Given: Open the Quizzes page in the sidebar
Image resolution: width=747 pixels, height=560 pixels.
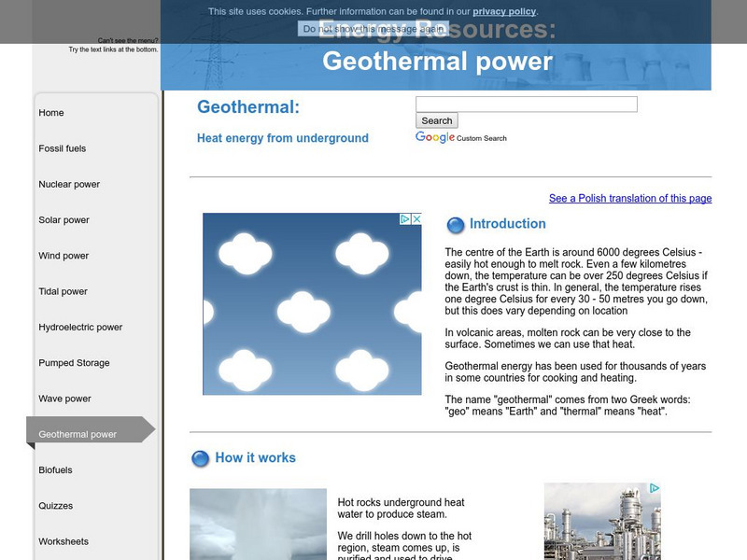Looking at the screenshot, I should [56, 506].
